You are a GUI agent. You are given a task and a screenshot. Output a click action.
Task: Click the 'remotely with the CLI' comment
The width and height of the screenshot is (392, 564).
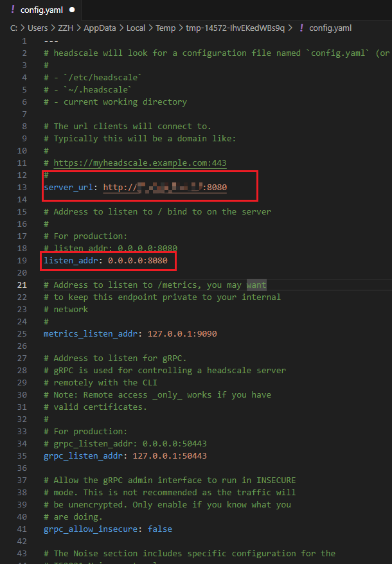tap(100, 383)
